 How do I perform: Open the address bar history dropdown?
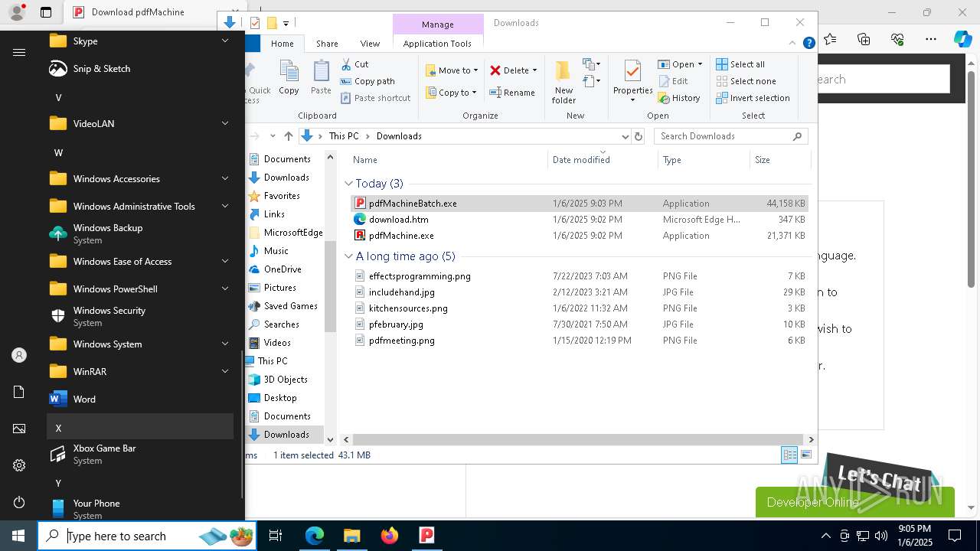click(625, 136)
